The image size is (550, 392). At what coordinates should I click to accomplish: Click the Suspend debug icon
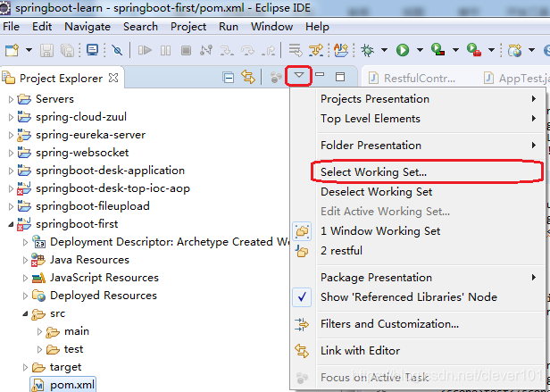(x=165, y=50)
